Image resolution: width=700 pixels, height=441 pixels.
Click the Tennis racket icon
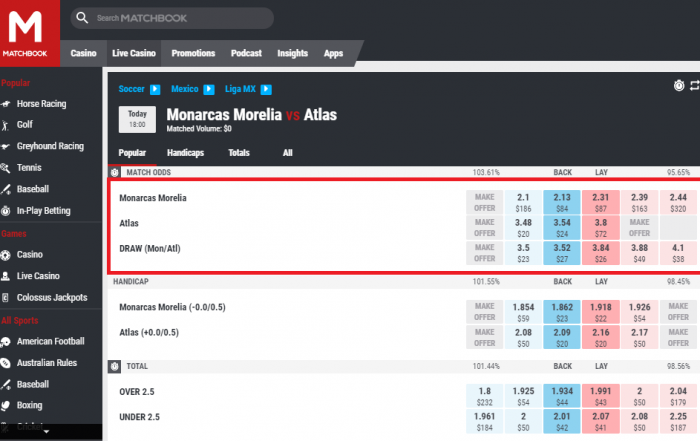click(5, 168)
